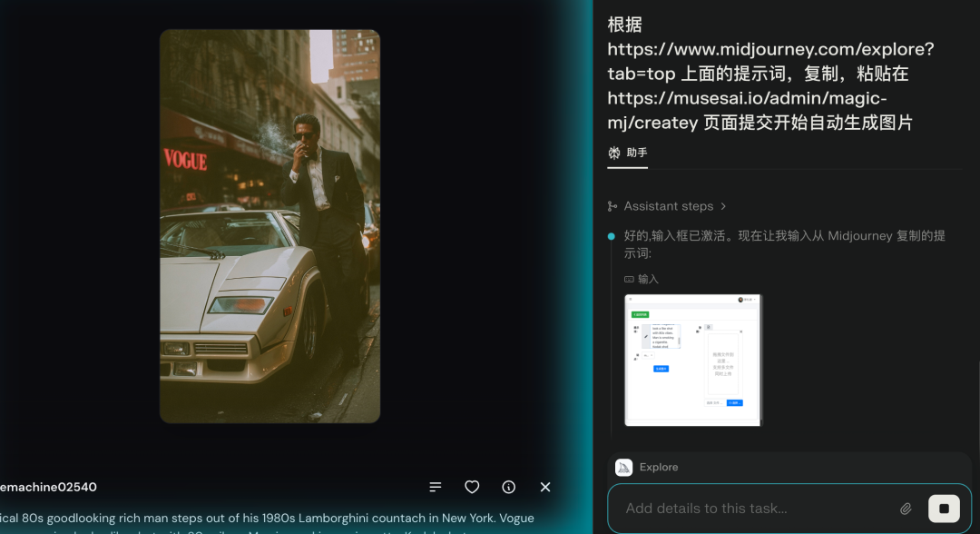Expand the Assistant steps section
The height and width of the screenshot is (534, 980).
(x=668, y=207)
